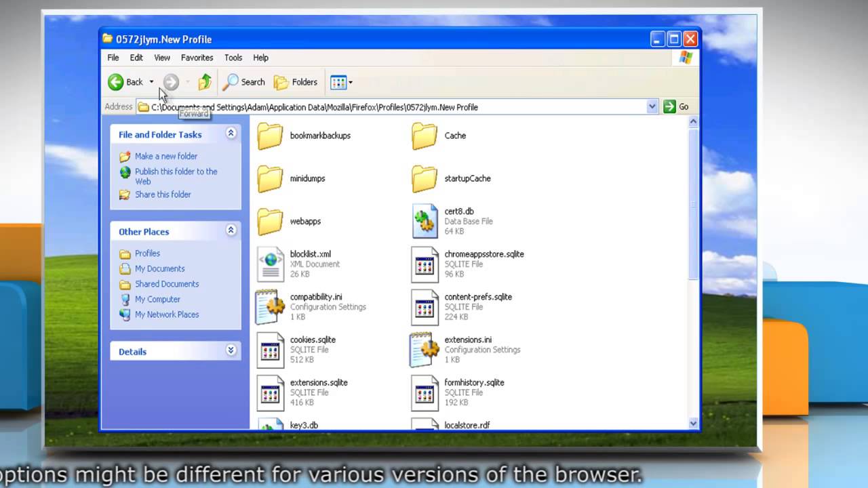Screen dimensions: 868x488
Task: Select the bookmarkbackups folder icon
Action: click(270, 136)
